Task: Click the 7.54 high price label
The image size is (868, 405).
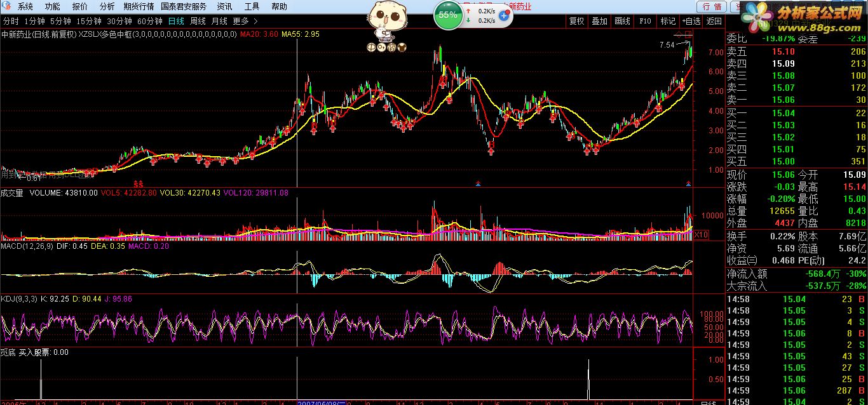Action: [x=667, y=45]
